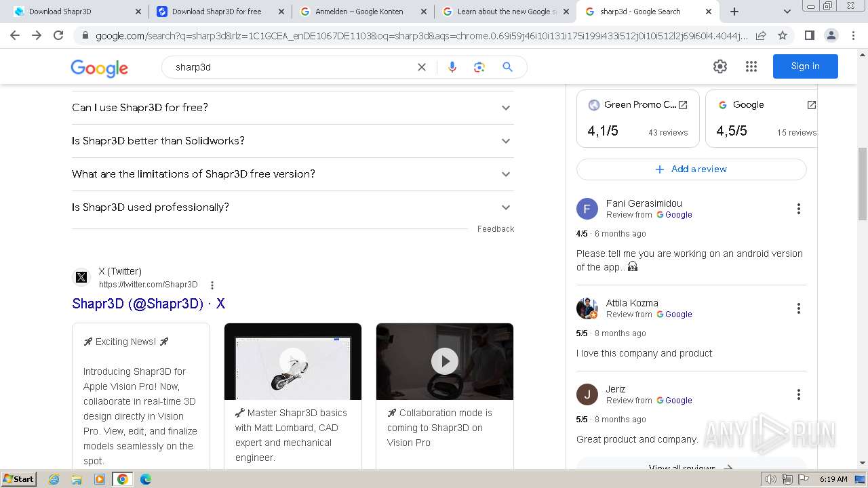The width and height of the screenshot is (868, 488).
Task: Open the Green Promo Codes rating card
Action: point(637,119)
